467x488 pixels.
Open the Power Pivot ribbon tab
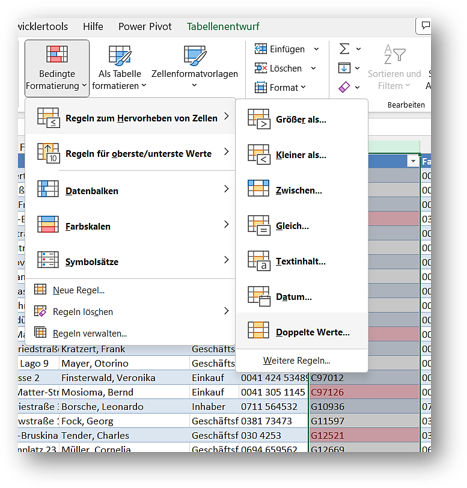coord(145,26)
